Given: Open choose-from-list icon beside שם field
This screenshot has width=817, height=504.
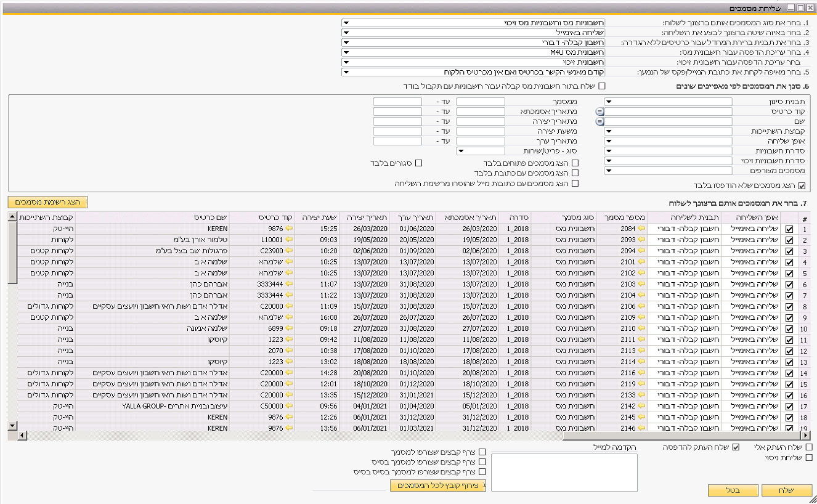Looking at the screenshot, I should pos(600,121).
